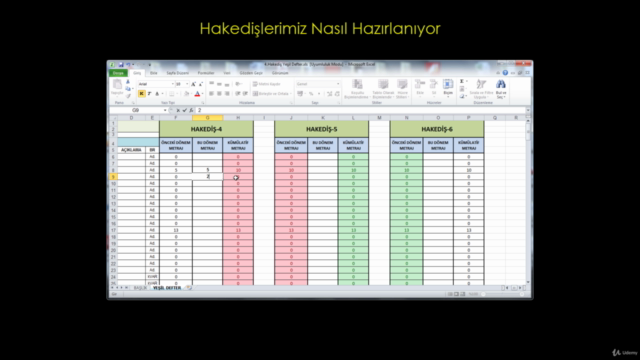Expand Birleştir ve Ortala merge dropdown

click(x=290, y=94)
